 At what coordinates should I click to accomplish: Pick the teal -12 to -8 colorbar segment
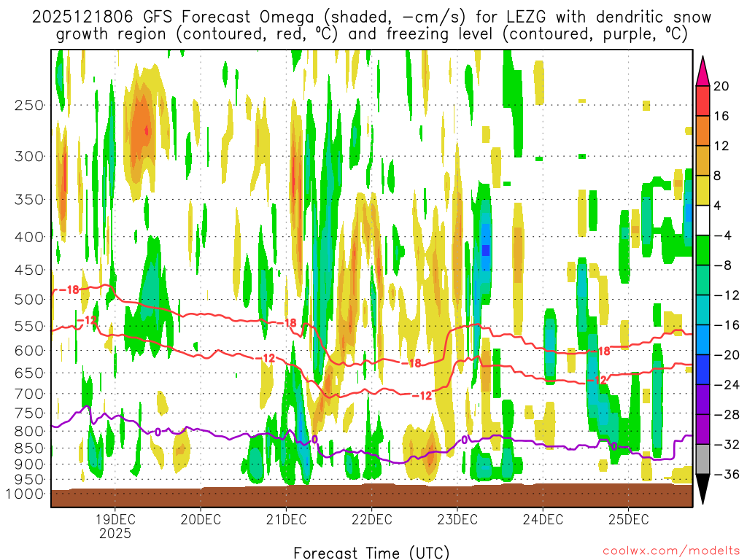[703, 281]
